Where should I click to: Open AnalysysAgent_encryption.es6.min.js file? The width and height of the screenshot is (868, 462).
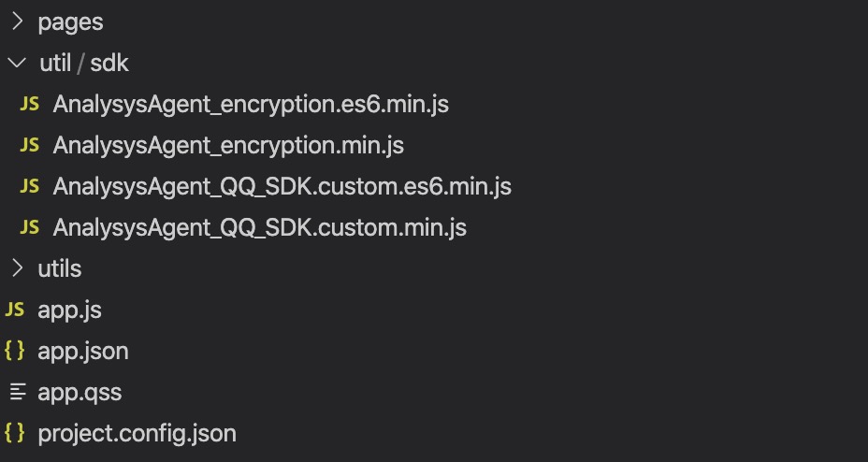point(251,105)
